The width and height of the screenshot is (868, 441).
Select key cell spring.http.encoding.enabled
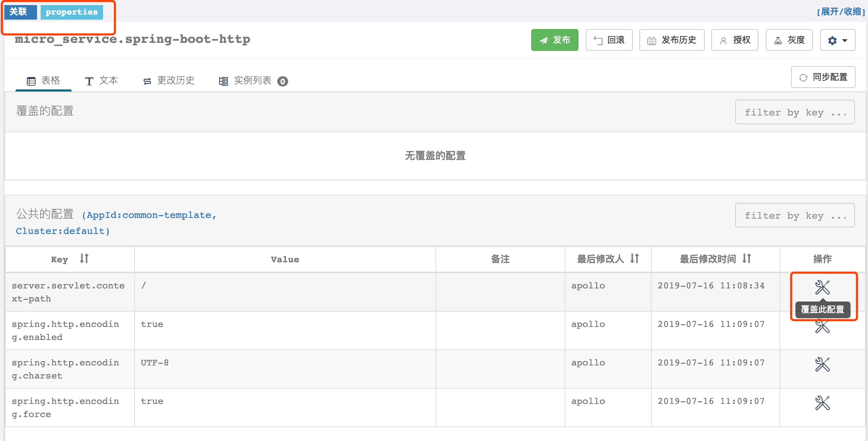tap(70, 331)
